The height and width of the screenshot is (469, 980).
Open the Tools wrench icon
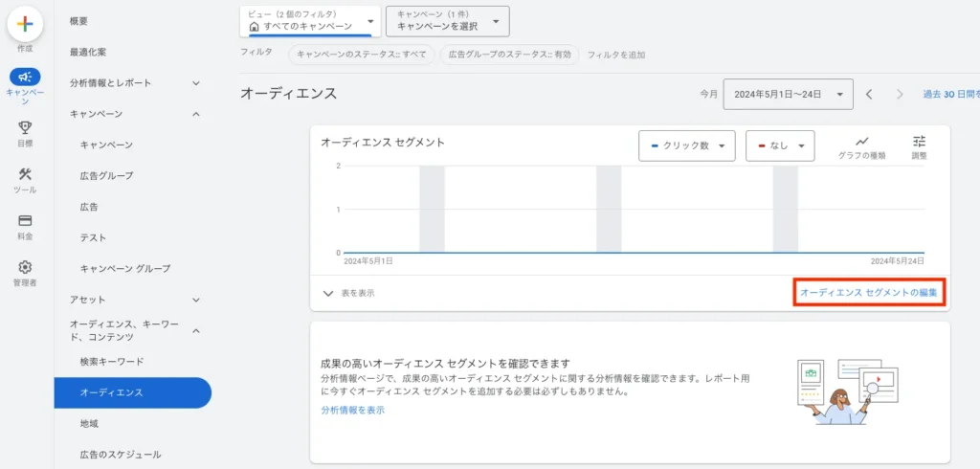(x=25, y=174)
